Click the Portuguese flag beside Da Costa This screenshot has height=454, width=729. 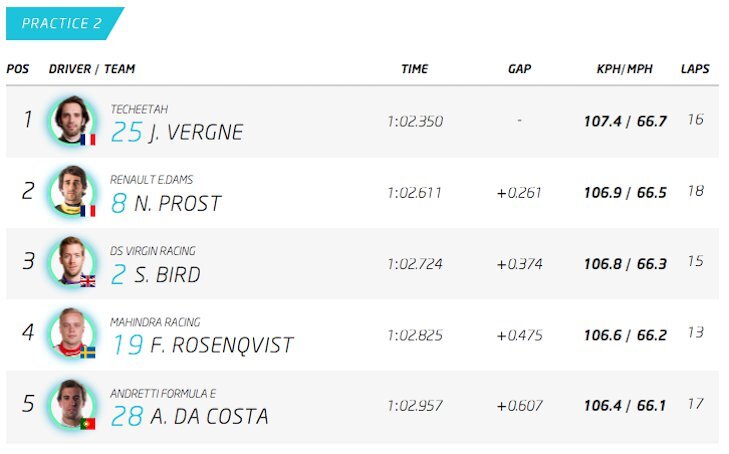(x=88, y=424)
